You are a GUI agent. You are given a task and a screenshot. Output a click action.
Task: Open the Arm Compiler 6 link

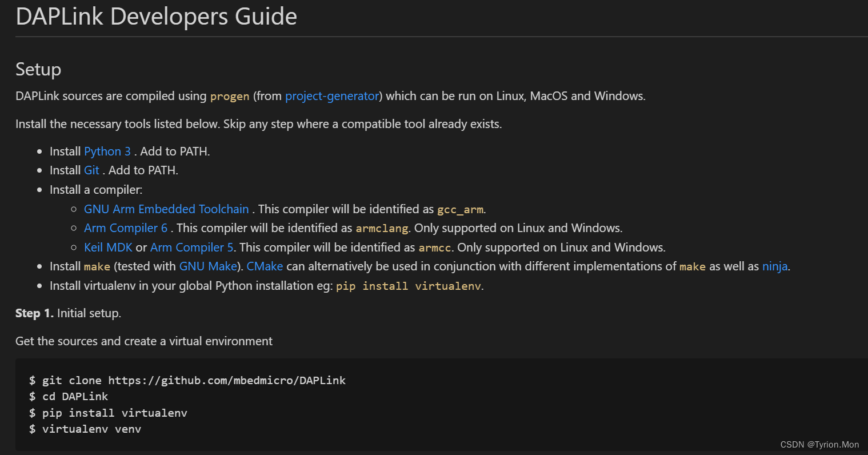coord(126,228)
